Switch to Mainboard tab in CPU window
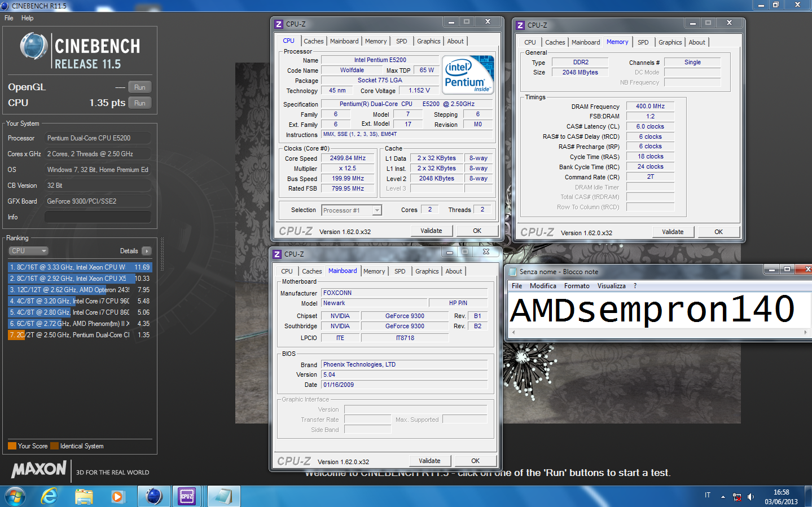This screenshot has height=507, width=812. coord(344,41)
